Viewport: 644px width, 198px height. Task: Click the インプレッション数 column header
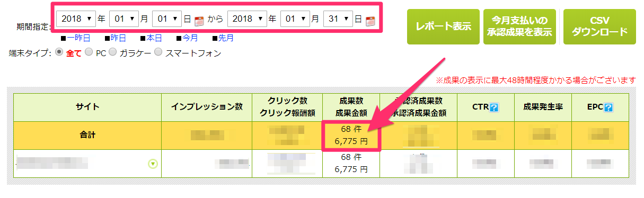tap(207, 107)
